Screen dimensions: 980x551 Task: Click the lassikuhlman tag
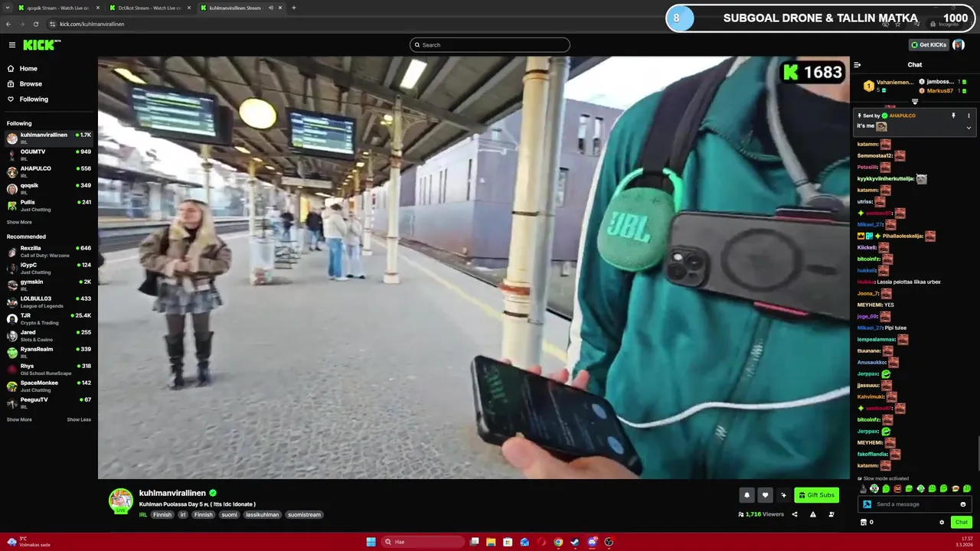(x=263, y=515)
